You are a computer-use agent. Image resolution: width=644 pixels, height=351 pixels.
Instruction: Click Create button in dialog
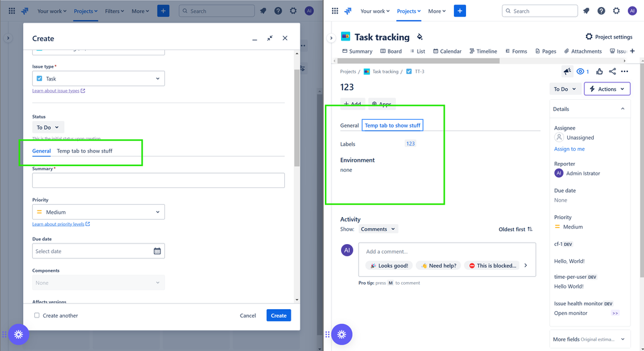(x=278, y=316)
